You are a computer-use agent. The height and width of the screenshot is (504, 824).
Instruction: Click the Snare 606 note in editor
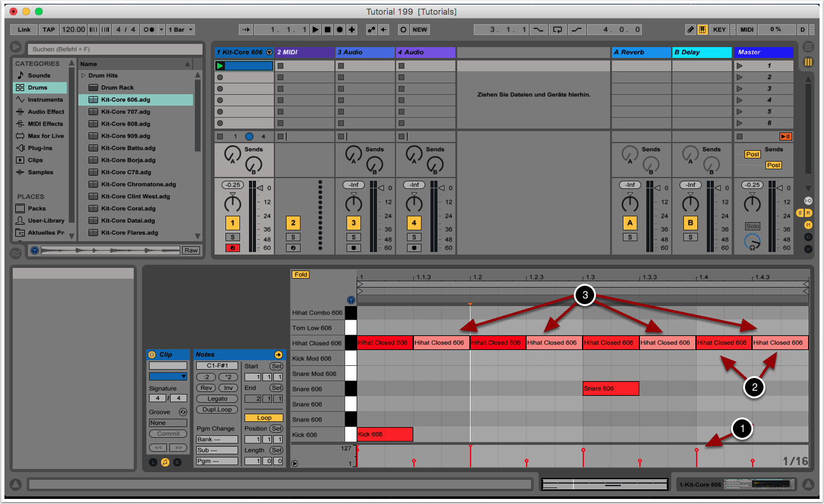coord(610,389)
